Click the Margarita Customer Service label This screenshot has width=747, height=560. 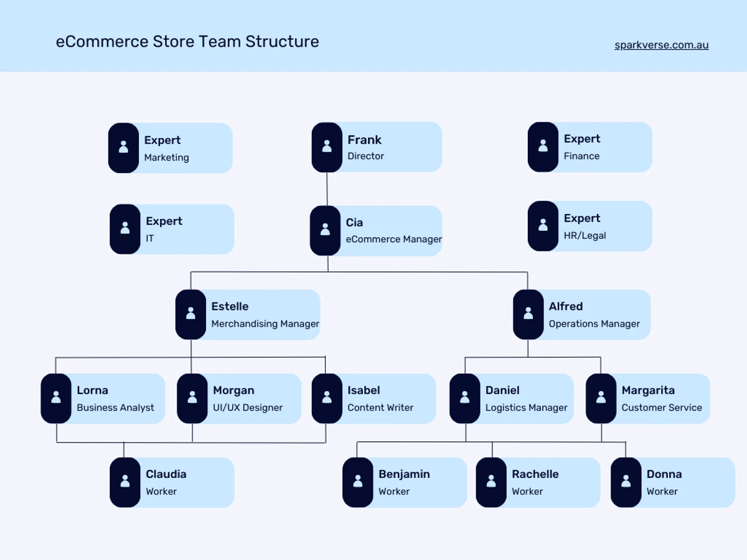[661, 399]
